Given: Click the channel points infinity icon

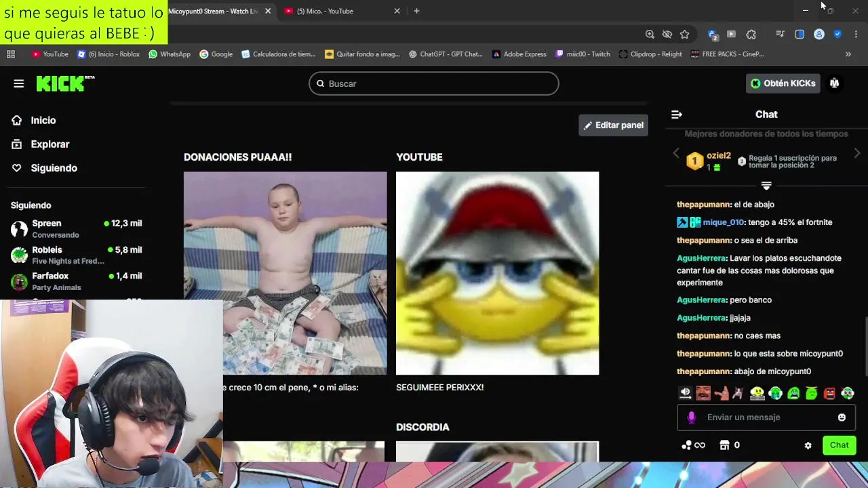Looking at the screenshot, I should click(694, 445).
